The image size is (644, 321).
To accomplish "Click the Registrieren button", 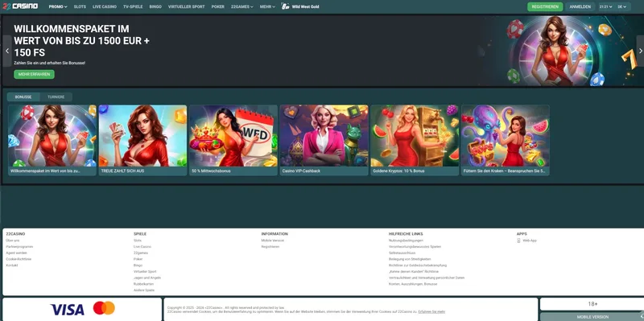I will pyautogui.click(x=545, y=6).
